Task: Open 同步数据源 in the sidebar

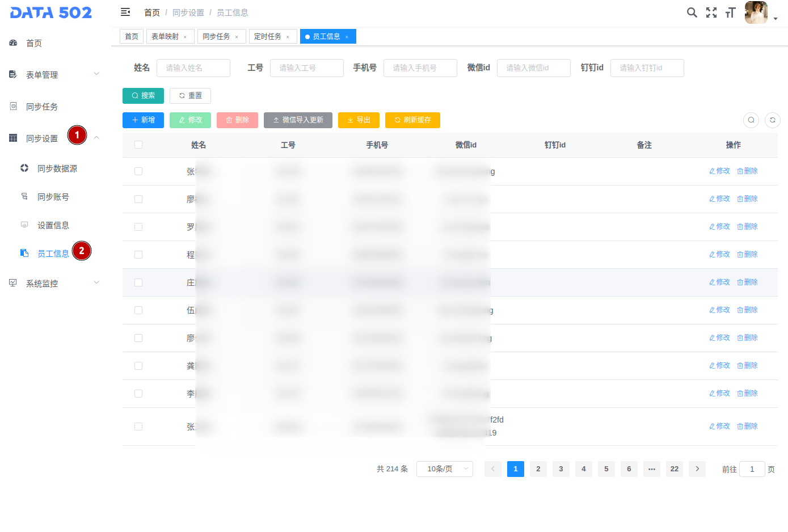Action: (x=57, y=168)
